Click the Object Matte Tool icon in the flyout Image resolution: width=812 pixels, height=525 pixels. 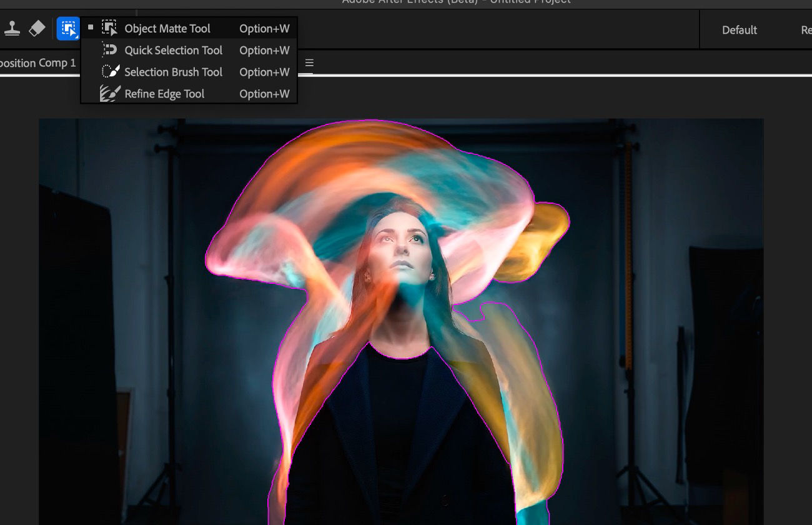[111, 27]
